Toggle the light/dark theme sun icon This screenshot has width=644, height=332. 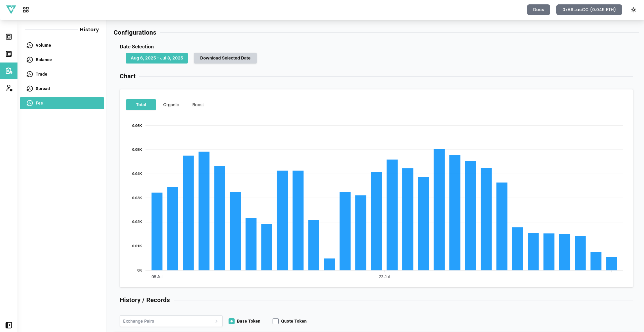[x=633, y=10]
